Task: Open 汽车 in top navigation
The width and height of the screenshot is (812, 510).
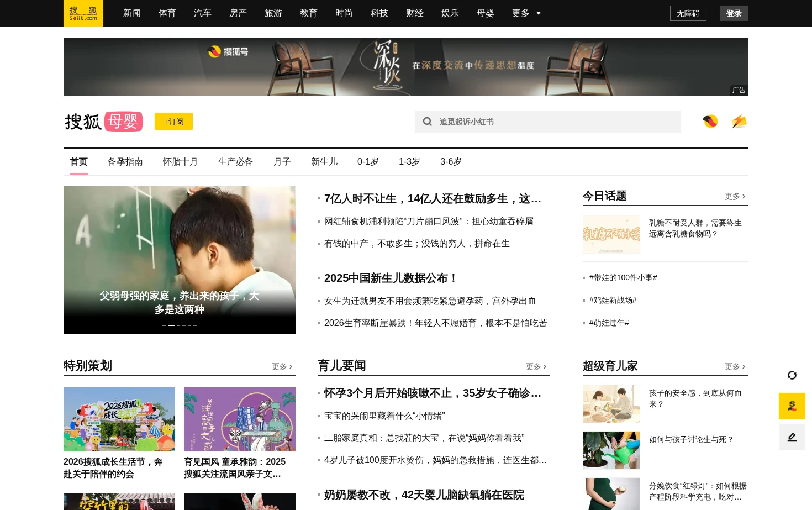Action: click(203, 13)
